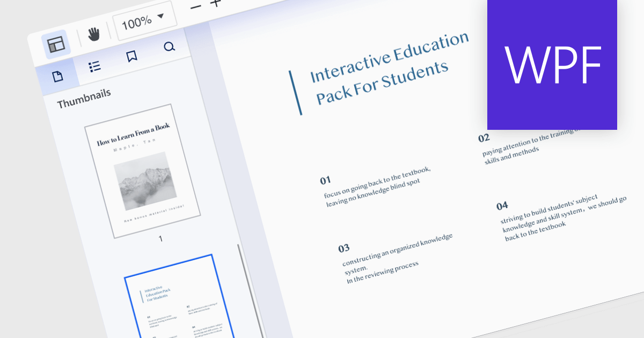
Task: Switch to the Bookmarks tab
Action: (x=131, y=56)
